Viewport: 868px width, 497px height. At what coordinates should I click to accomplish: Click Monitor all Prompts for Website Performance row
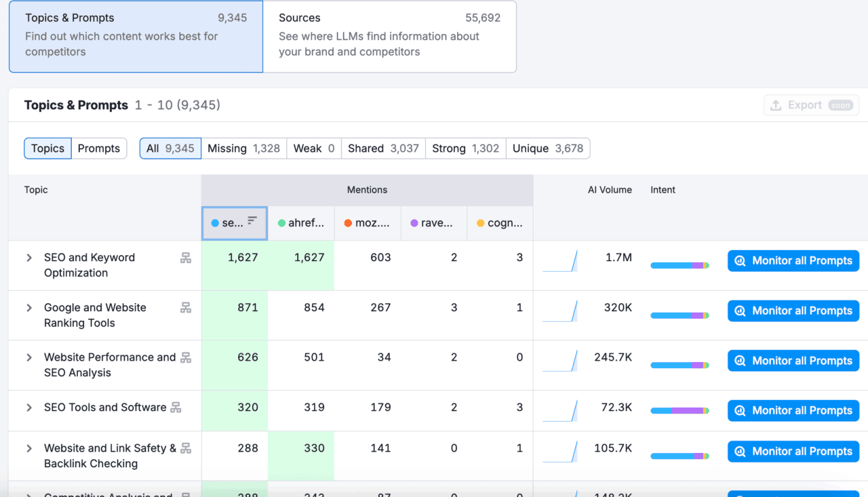pyautogui.click(x=793, y=361)
